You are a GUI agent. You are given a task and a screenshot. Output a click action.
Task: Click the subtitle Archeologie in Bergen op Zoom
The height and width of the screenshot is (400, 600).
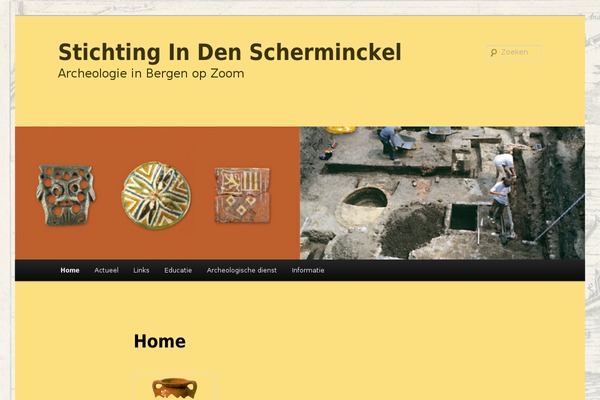point(151,73)
